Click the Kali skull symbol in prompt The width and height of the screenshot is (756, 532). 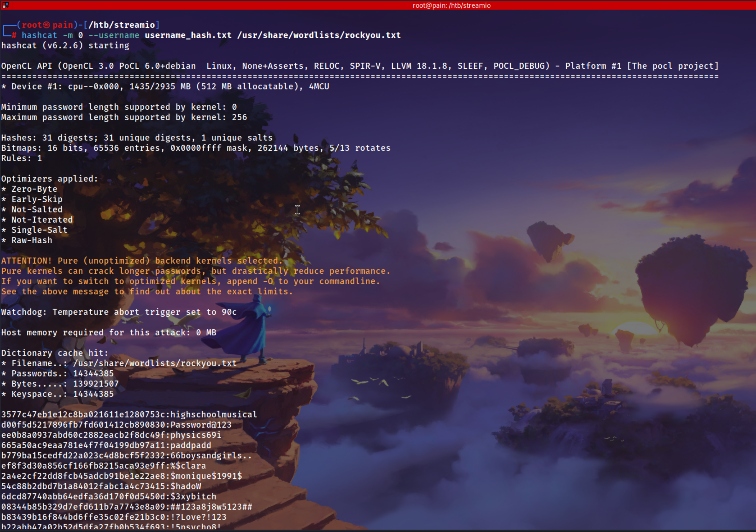coord(47,25)
